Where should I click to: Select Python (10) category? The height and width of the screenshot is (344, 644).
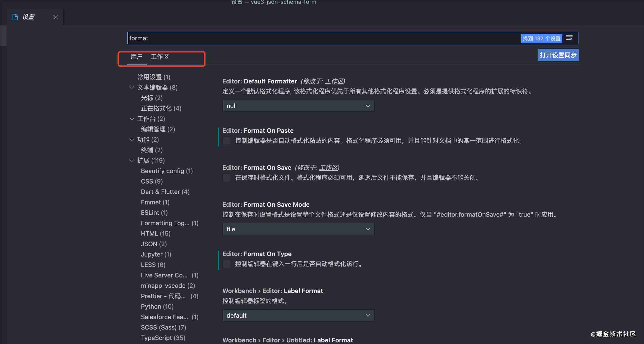[x=157, y=306]
